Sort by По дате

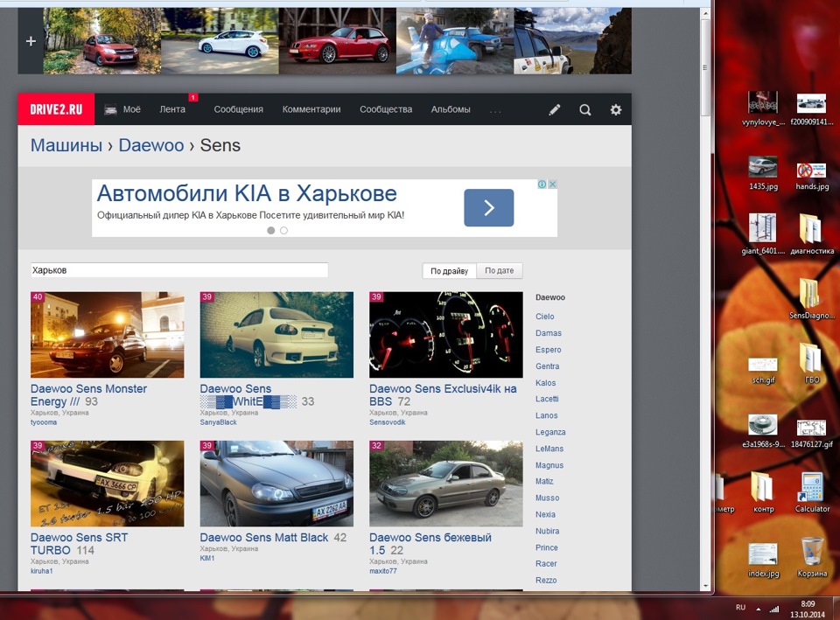click(500, 271)
